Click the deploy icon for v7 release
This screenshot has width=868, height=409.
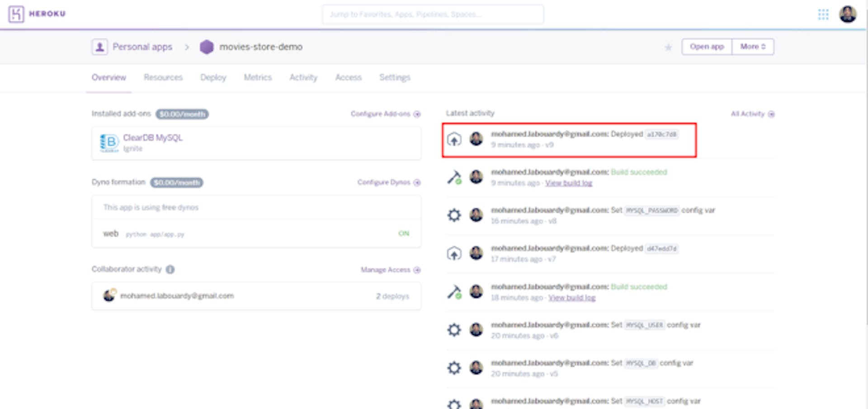click(454, 254)
